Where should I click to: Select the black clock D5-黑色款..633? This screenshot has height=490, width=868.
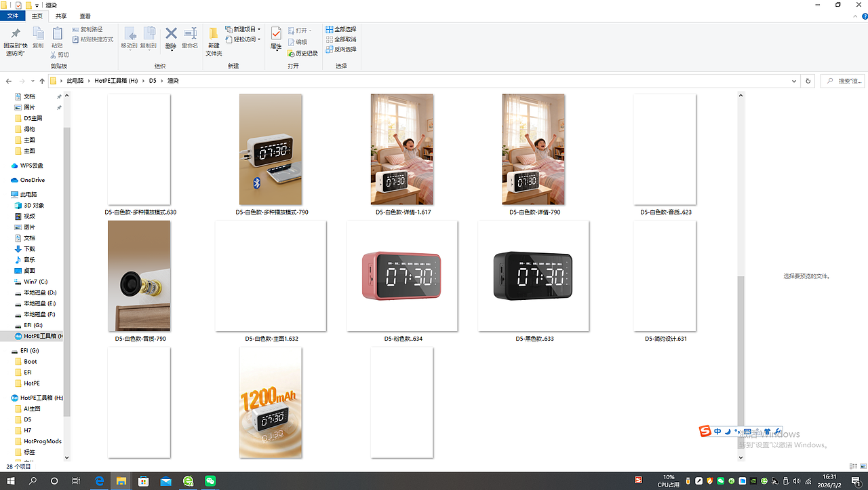(534, 276)
